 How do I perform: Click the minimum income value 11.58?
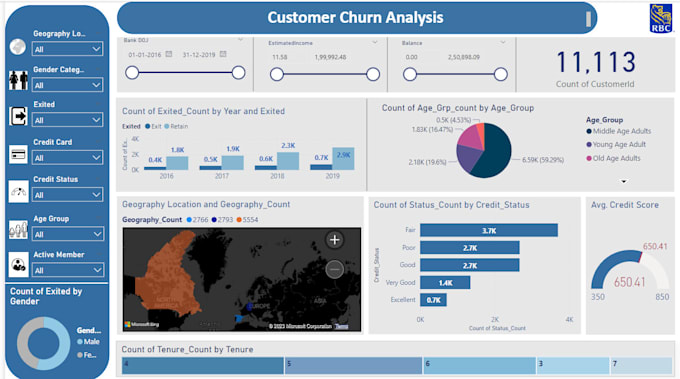(279, 57)
